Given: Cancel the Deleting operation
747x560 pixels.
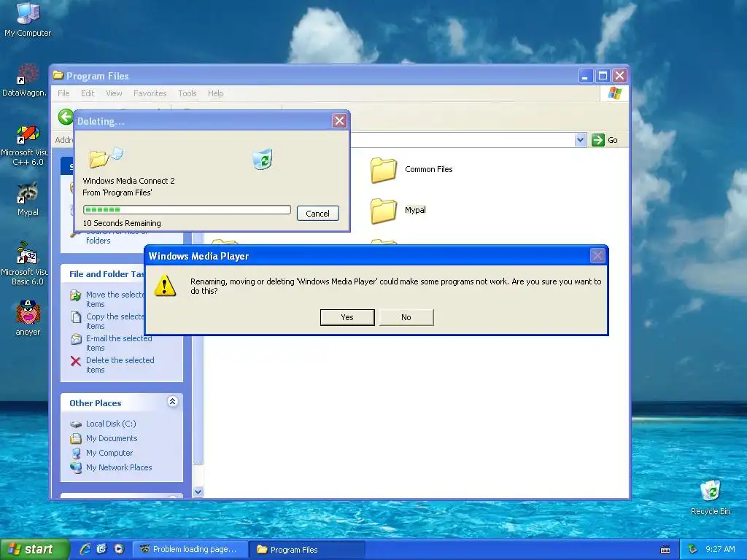Looking at the screenshot, I should (x=318, y=214).
